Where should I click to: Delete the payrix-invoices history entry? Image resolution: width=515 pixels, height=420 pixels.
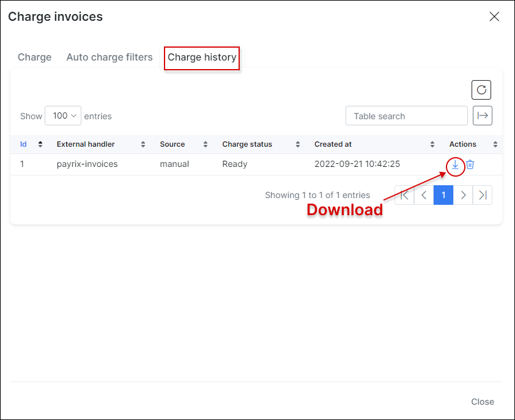470,164
